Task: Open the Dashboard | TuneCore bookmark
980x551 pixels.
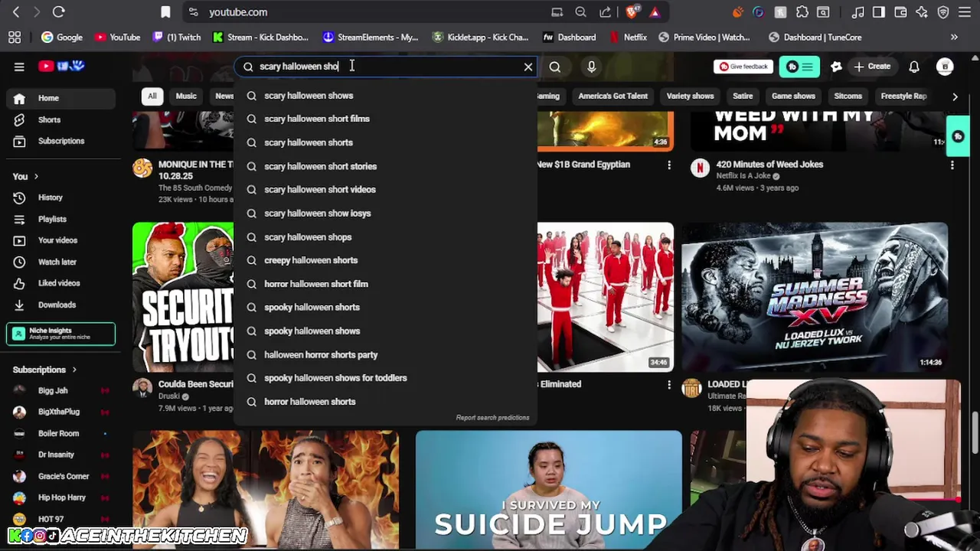Action: (815, 37)
